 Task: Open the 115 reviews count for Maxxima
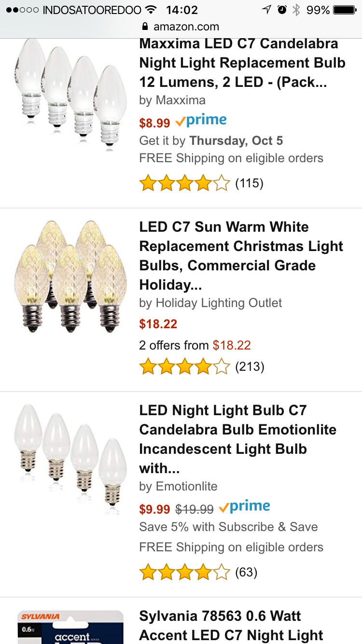coord(249,183)
